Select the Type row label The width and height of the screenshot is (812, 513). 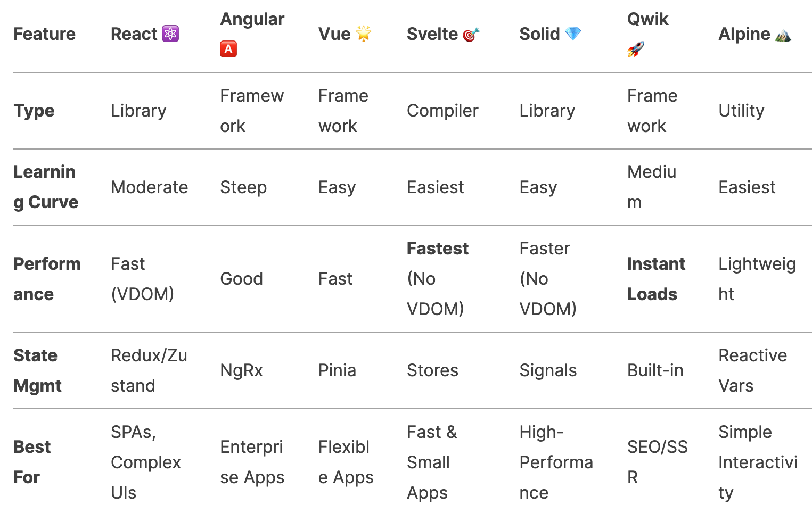pos(34,111)
